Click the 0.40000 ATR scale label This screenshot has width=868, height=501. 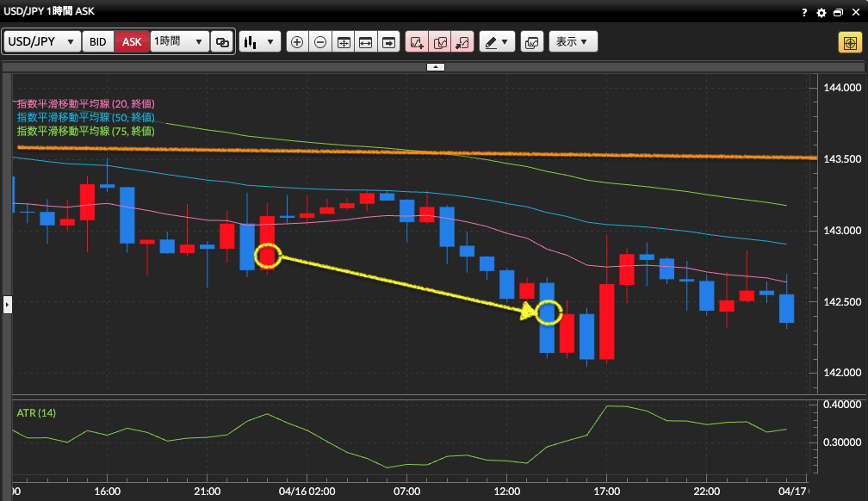tap(842, 405)
